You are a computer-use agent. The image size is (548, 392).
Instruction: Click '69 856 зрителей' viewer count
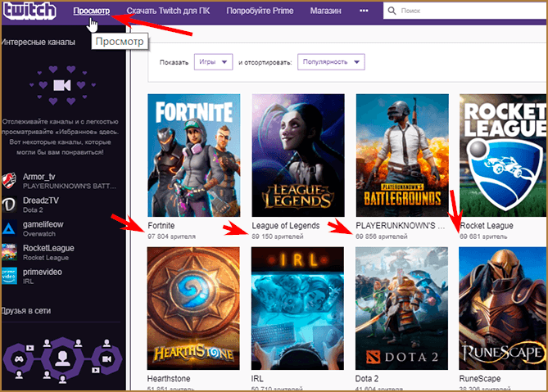[x=381, y=237]
